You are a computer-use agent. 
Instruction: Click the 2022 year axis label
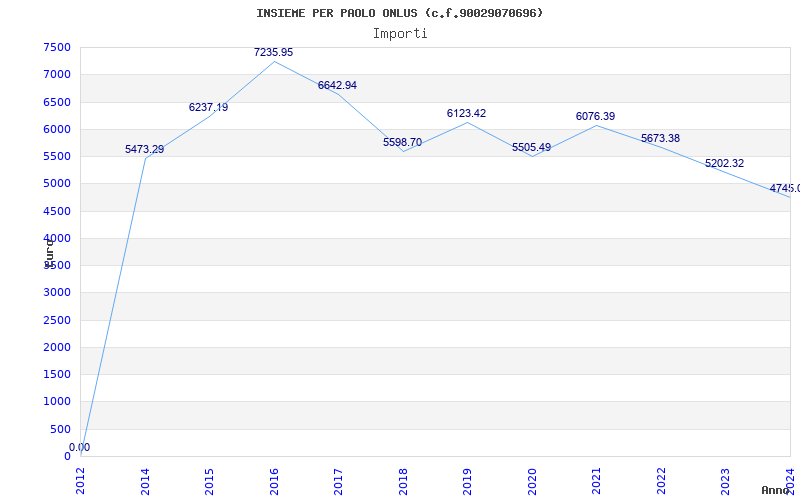pos(661,481)
